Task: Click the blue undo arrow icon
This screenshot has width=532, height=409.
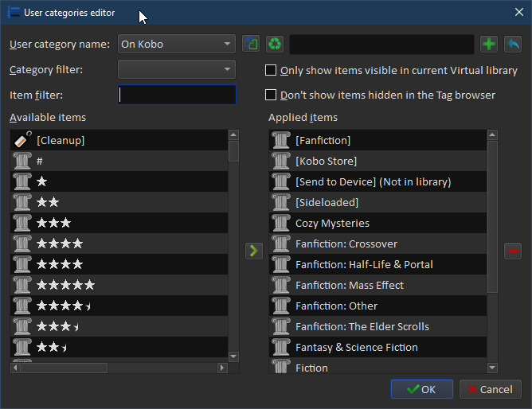Action: [513, 44]
